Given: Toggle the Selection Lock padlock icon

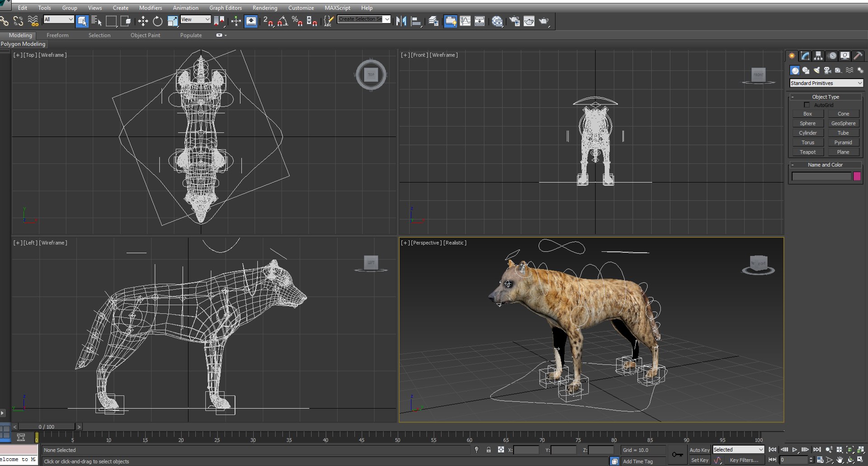Looking at the screenshot, I should pos(489,450).
